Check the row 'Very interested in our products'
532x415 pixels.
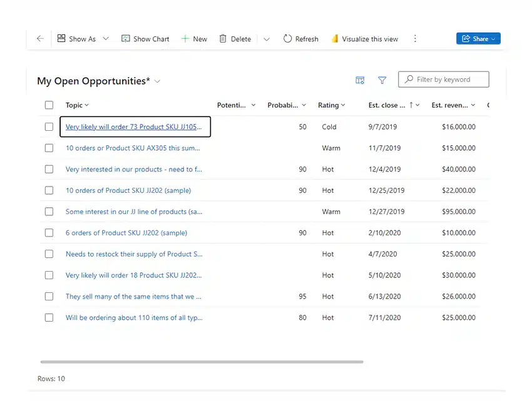49,169
